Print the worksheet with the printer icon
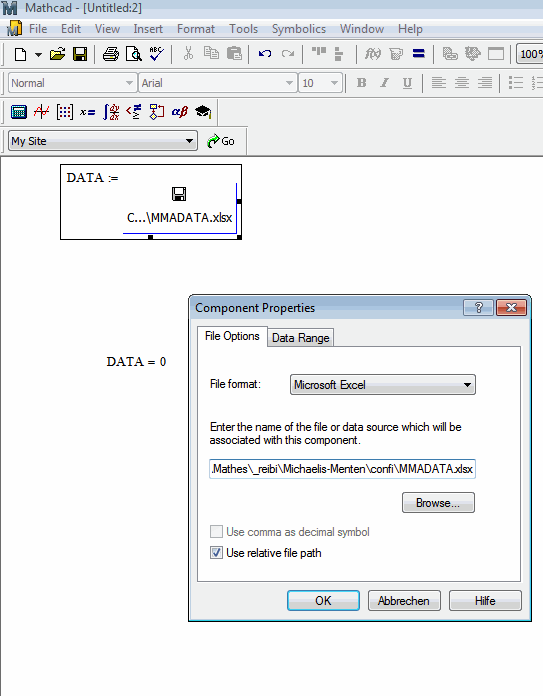543x696 pixels. (x=111, y=55)
